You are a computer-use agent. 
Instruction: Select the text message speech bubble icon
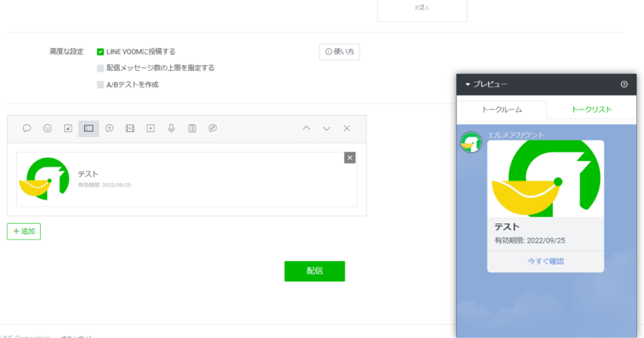tap(26, 128)
